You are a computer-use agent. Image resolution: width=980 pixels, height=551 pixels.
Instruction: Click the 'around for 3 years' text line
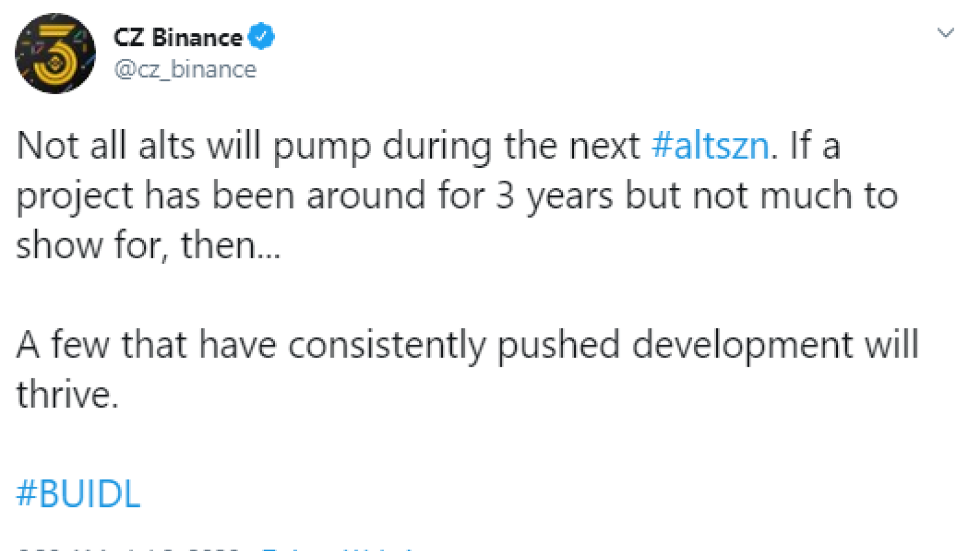point(457,197)
